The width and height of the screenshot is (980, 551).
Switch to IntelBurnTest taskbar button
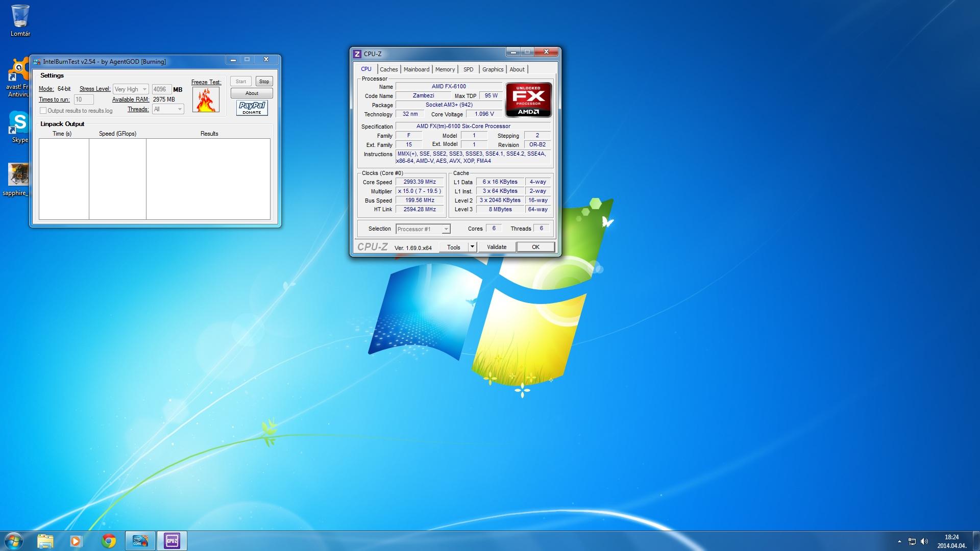[x=140, y=541]
